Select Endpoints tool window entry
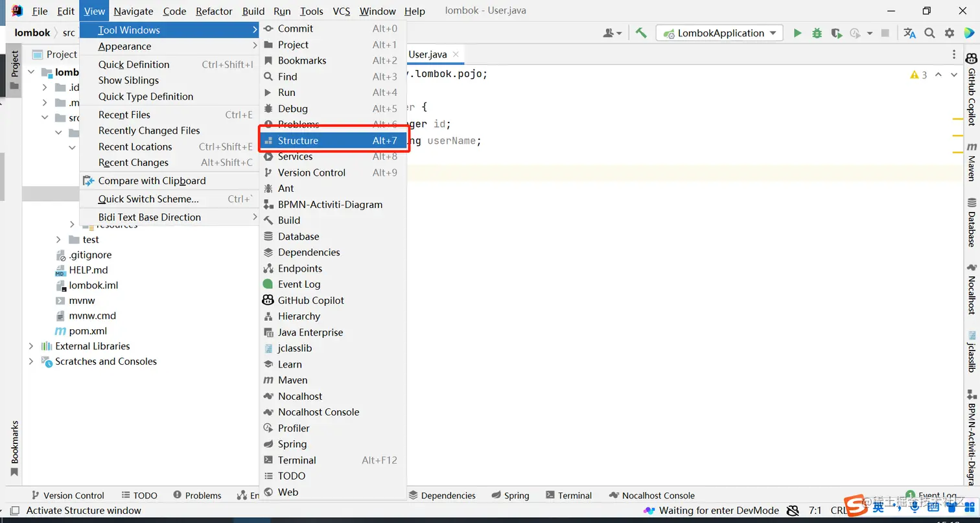 pos(333,268)
